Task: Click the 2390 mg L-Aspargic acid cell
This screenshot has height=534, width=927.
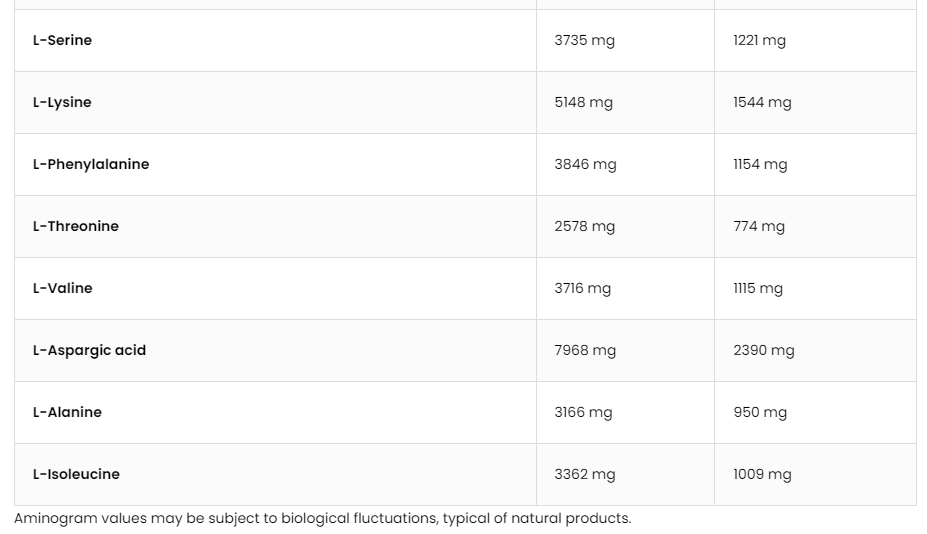Action: click(x=763, y=350)
